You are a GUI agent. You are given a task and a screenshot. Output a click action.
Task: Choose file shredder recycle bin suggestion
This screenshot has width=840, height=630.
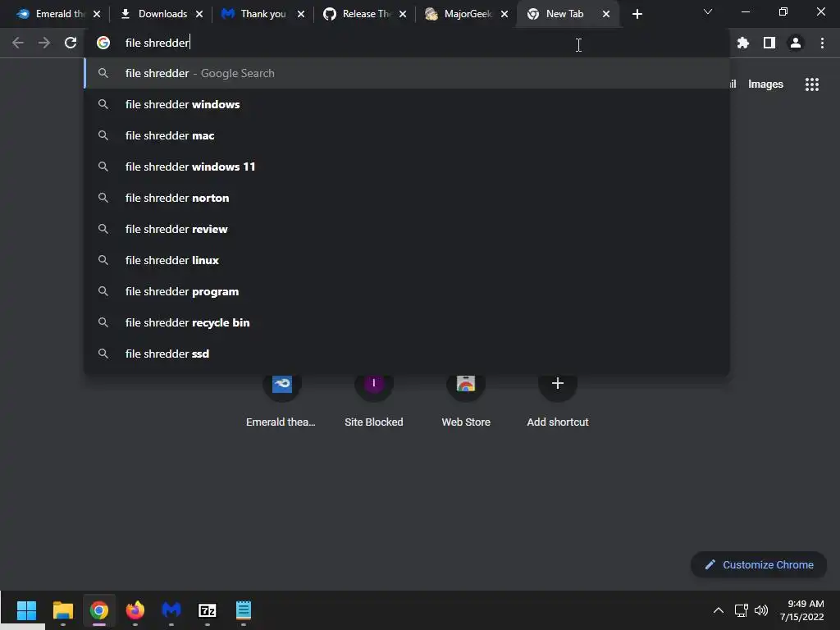coord(407,322)
